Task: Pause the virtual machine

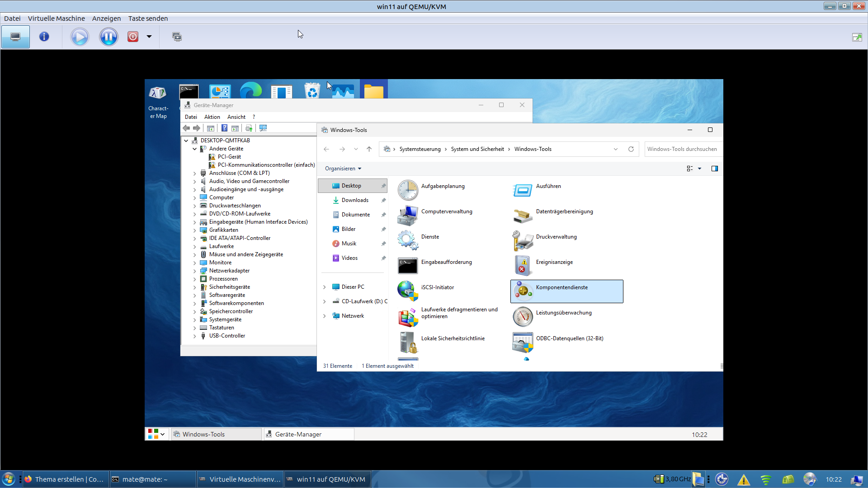Action: 108,37
